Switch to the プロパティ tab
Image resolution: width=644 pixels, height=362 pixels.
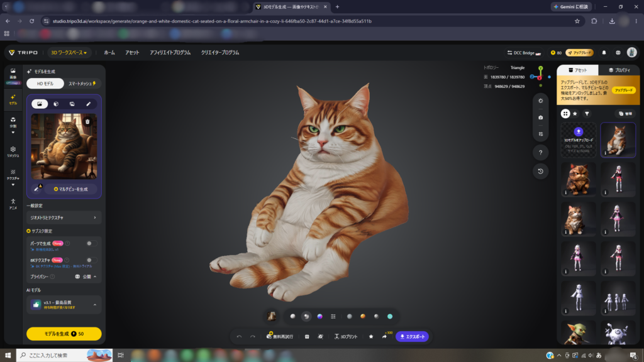click(619, 70)
